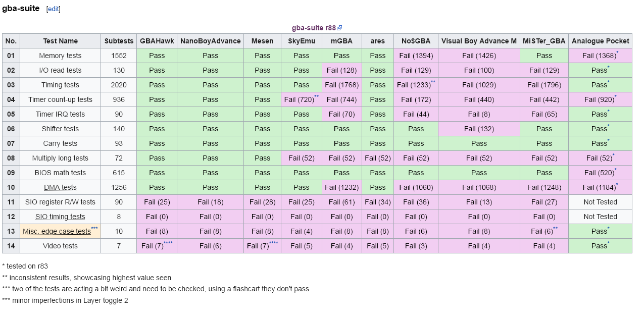Screen dimensions: 644x317
Task: Open the DMA tests link
Action: (60, 187)
